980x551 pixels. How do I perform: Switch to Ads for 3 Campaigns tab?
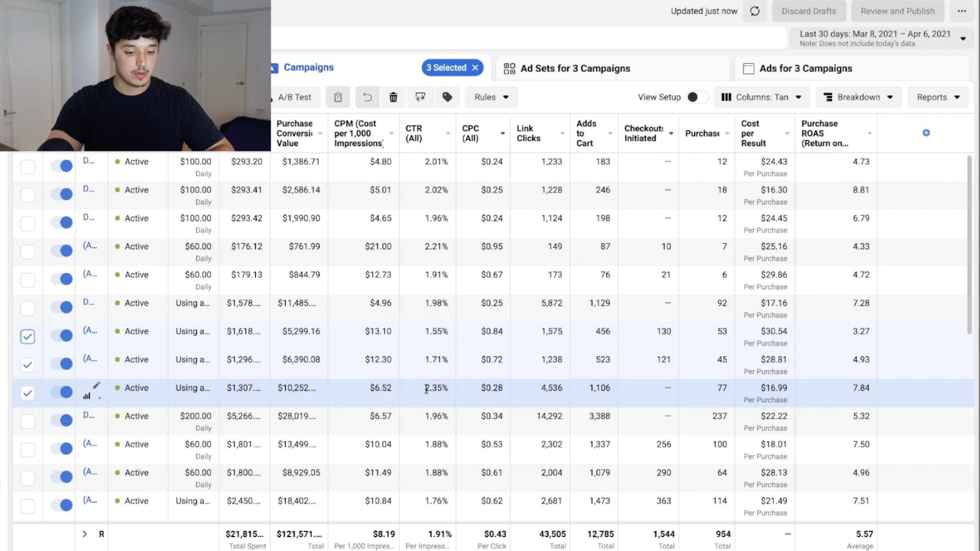tap(806, 69)
